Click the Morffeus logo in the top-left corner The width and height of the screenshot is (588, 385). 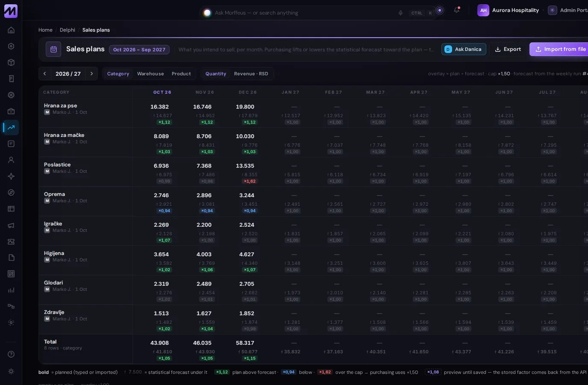[x=11, y=11]
